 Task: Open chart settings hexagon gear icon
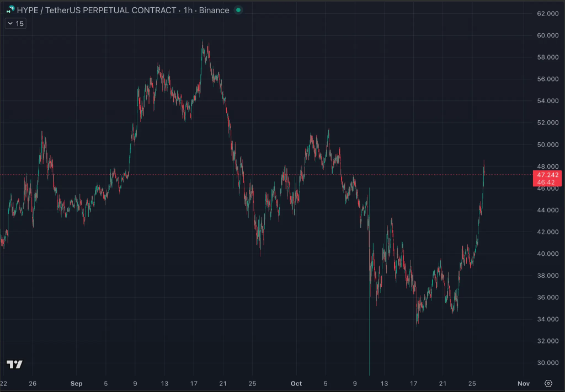[x=548, y=383]
